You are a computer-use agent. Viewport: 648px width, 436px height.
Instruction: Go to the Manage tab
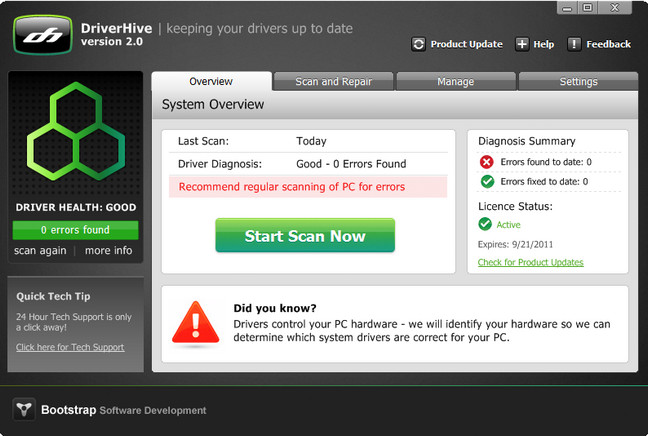pyautogui.click(x=456, y=82)
